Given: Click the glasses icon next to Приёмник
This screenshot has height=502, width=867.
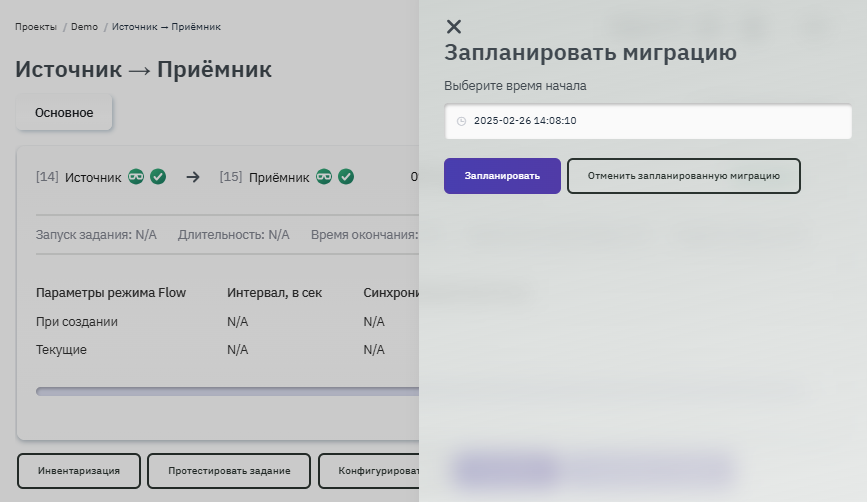Looking at the screenshot, I should point(324,177).
